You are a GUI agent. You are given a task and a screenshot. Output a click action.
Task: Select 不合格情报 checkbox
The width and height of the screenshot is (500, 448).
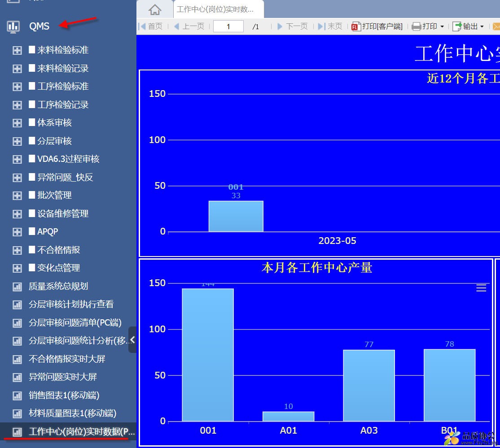coord(32,249)
